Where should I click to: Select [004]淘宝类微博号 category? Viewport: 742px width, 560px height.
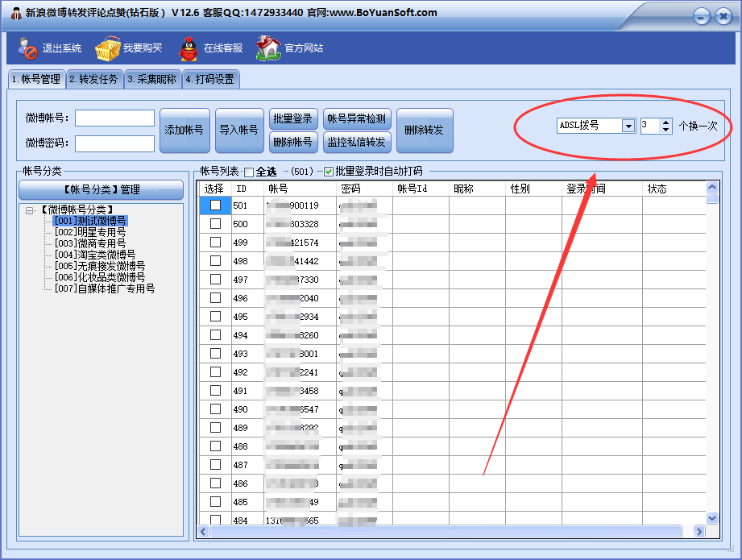click(x=95, y=255)
